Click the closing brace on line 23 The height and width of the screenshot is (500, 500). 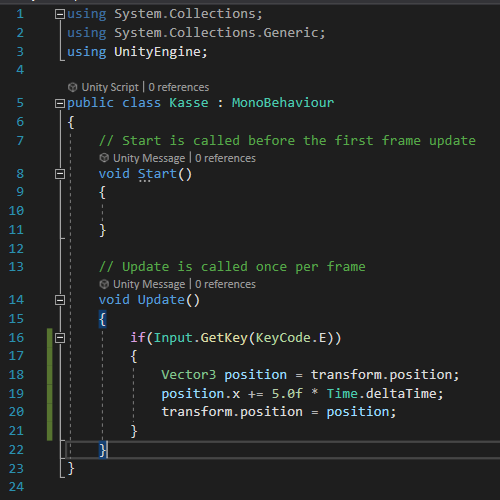(71, 469)
